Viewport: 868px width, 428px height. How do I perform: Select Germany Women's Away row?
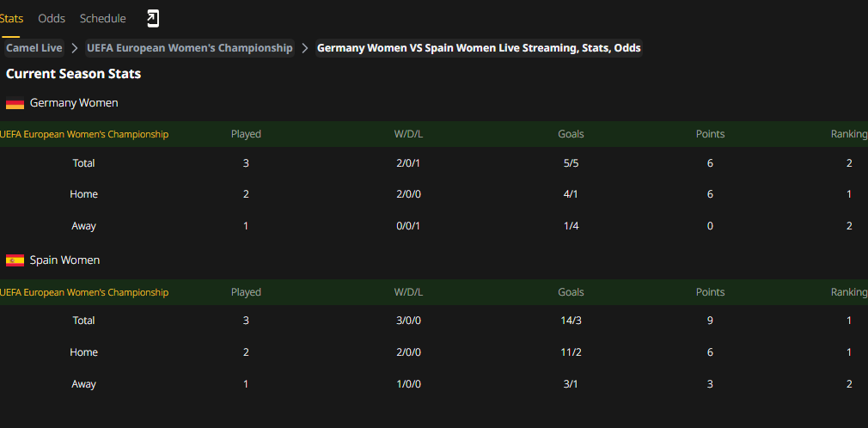[x=434, y=226]
